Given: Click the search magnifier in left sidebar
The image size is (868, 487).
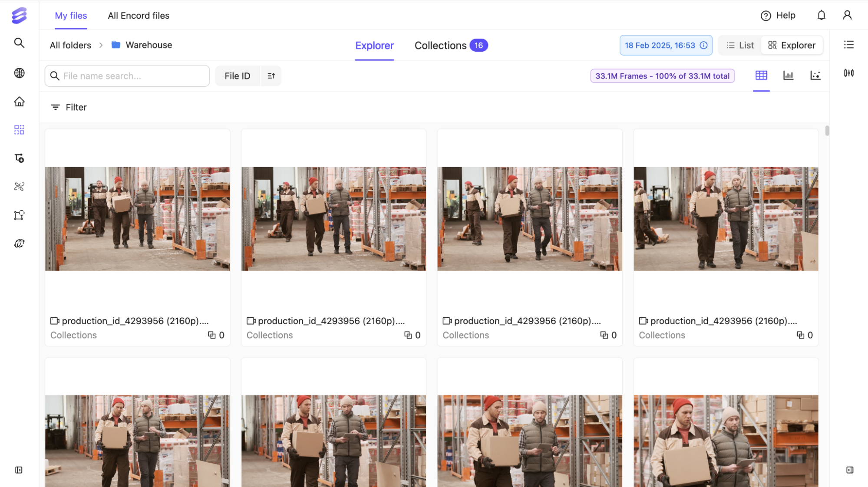Looking at the screenshot, I should [19, 43].
